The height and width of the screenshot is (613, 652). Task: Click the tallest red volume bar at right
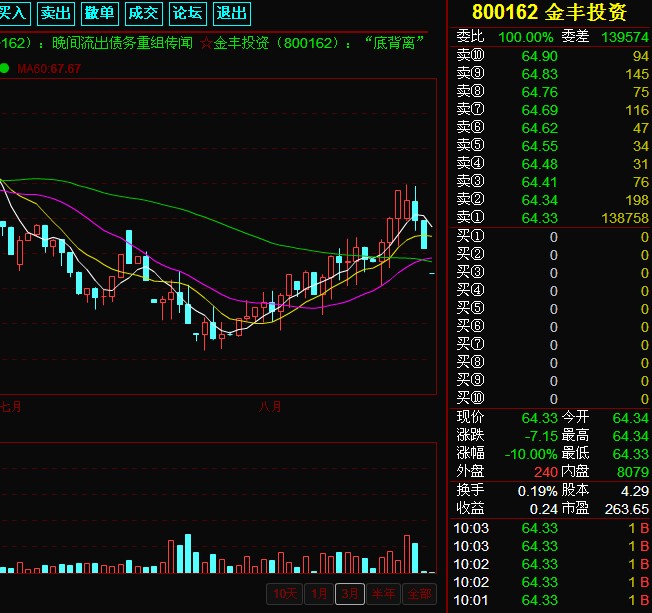click(407, 554)
